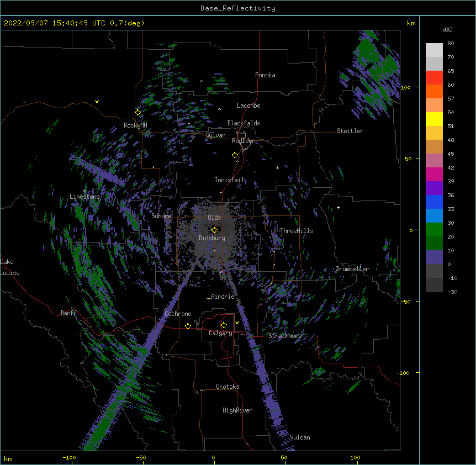
Task: Pick the lightest gray 70–80 dBZ legend swatch
Action: [434, 50]
